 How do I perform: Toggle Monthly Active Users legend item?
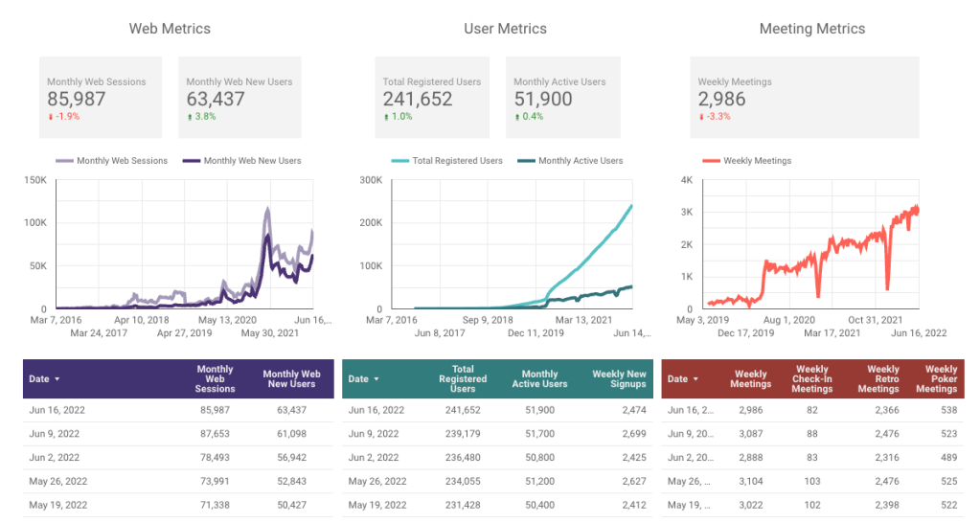pos(569,161)
